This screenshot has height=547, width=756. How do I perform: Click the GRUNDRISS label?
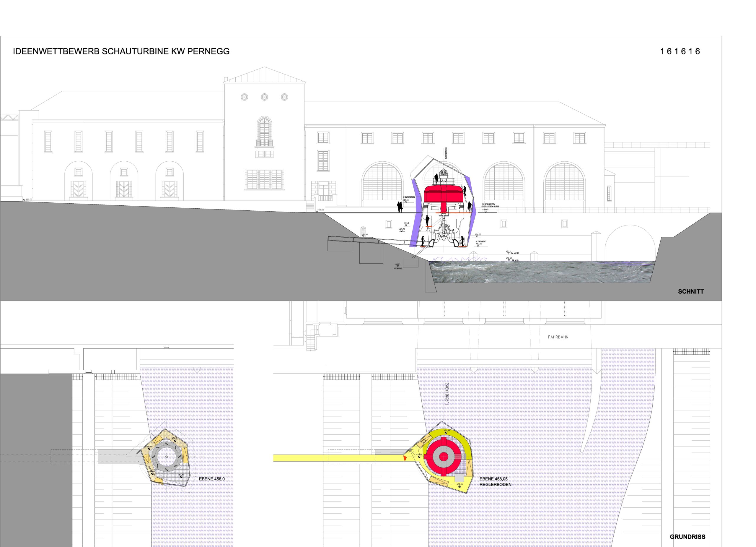[687, 537]
